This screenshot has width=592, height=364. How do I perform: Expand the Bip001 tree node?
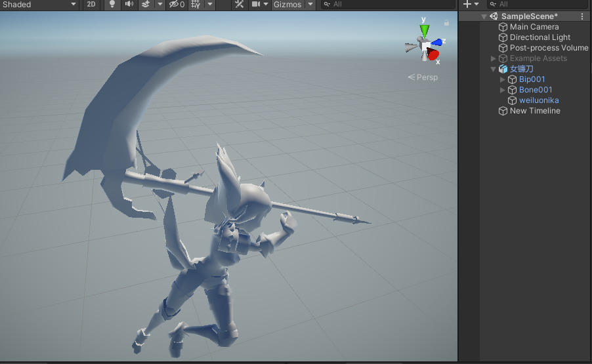click(503, 79)
